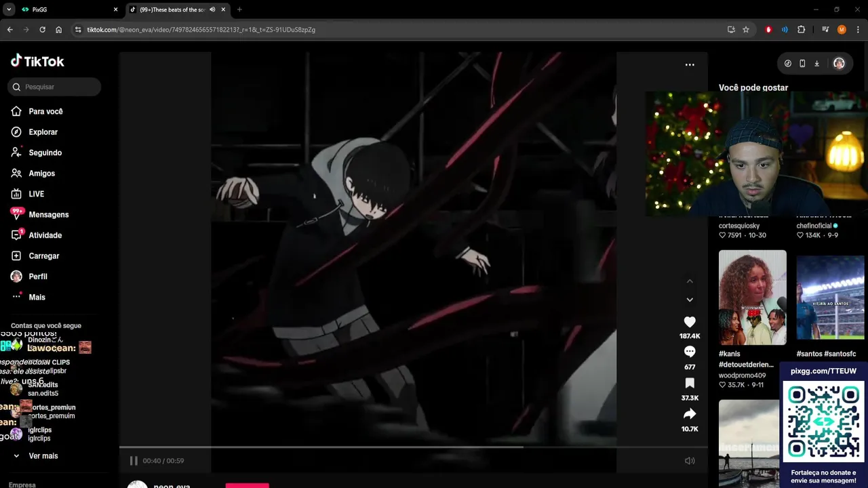Open the Extensions puzzle icon
The image size is (868, 488).
802,30
